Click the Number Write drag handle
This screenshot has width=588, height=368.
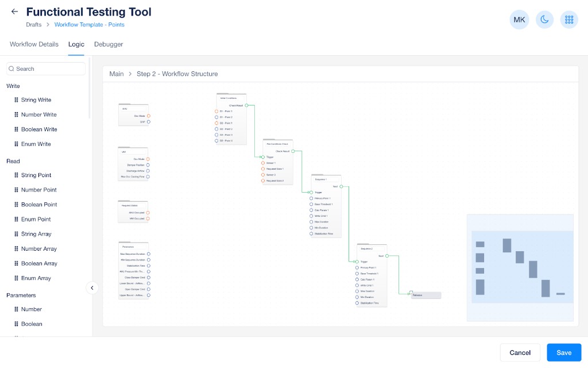(x=16, y=114)
